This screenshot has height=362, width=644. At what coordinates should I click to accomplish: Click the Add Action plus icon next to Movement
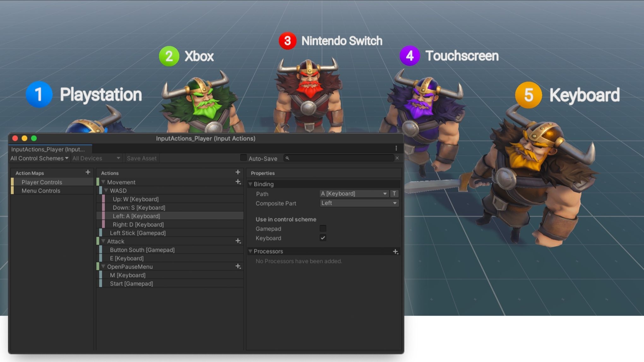[x=237, y=182]
